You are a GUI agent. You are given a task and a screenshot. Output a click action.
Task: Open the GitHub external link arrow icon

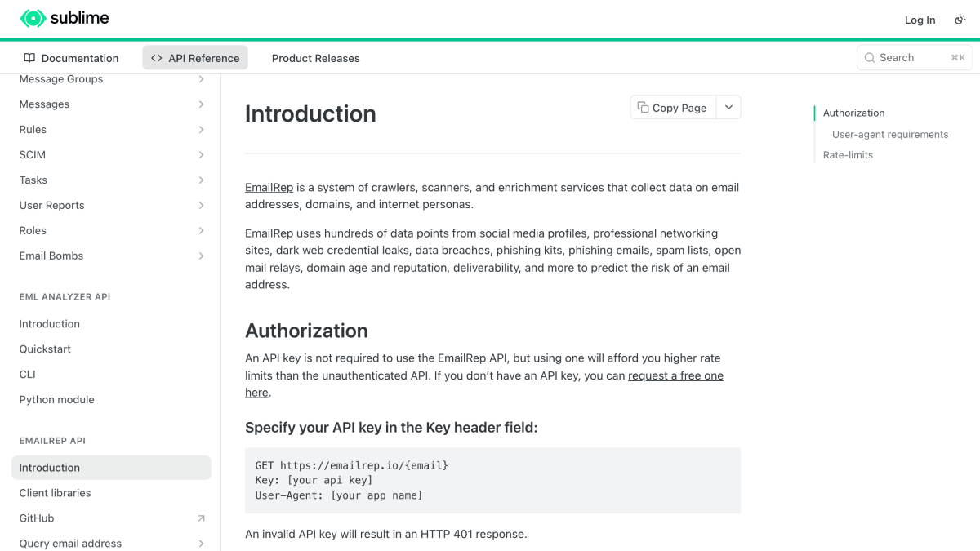point(201,518)
